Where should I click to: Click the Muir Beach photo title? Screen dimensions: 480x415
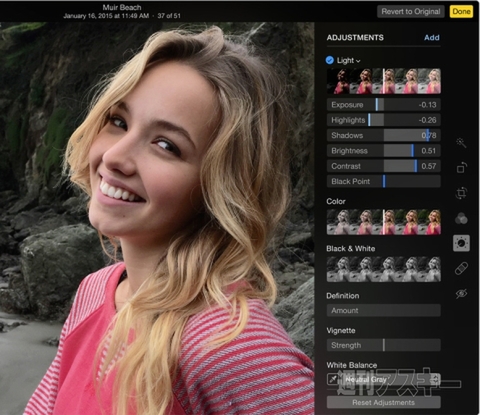[x=122, y=7]
